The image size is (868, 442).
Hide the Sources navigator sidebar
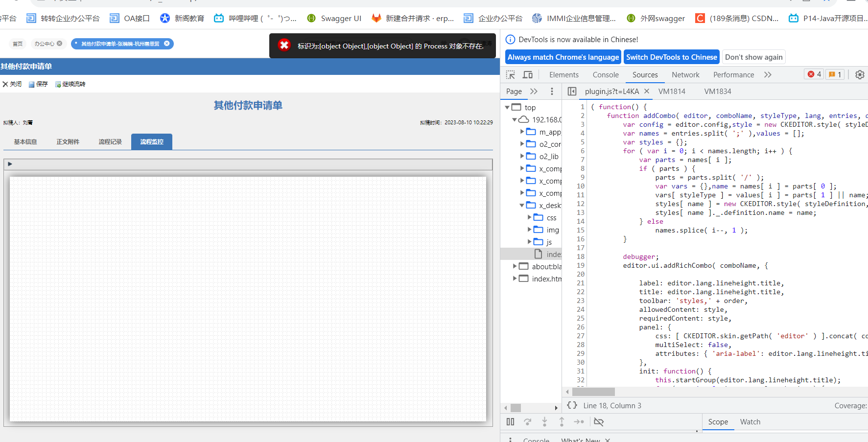572,92
